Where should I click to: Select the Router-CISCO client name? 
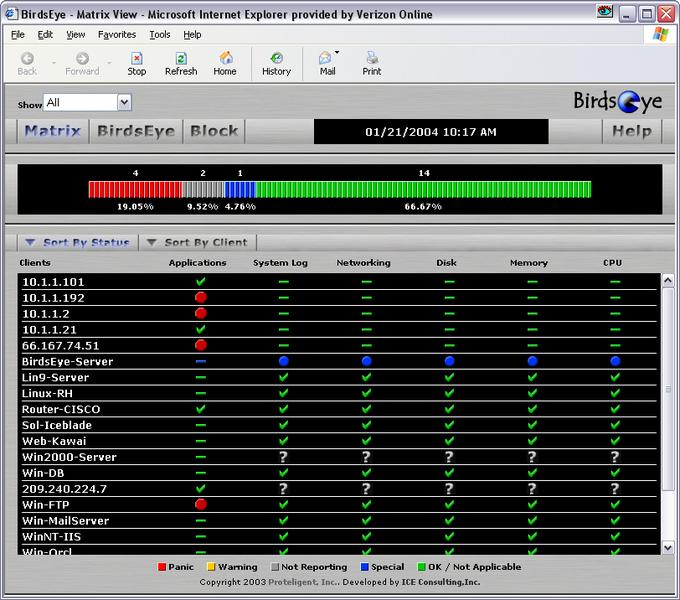click(61, 409)
